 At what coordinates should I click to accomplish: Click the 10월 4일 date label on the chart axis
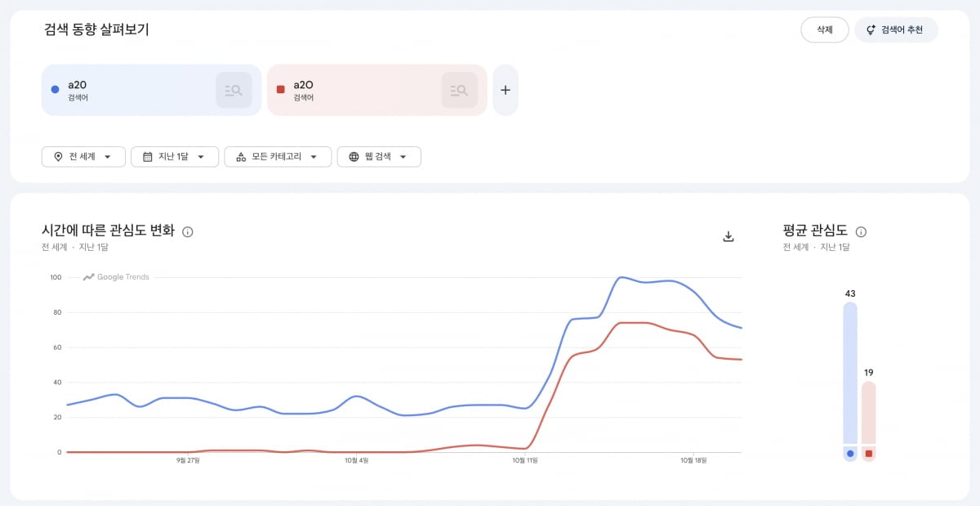(x=356, y=460)
